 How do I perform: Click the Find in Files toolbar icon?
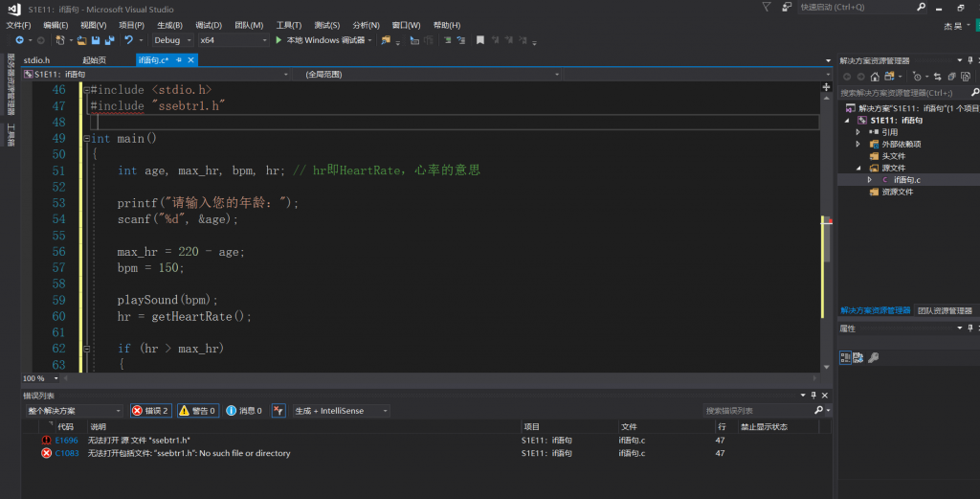pos(386,40)
